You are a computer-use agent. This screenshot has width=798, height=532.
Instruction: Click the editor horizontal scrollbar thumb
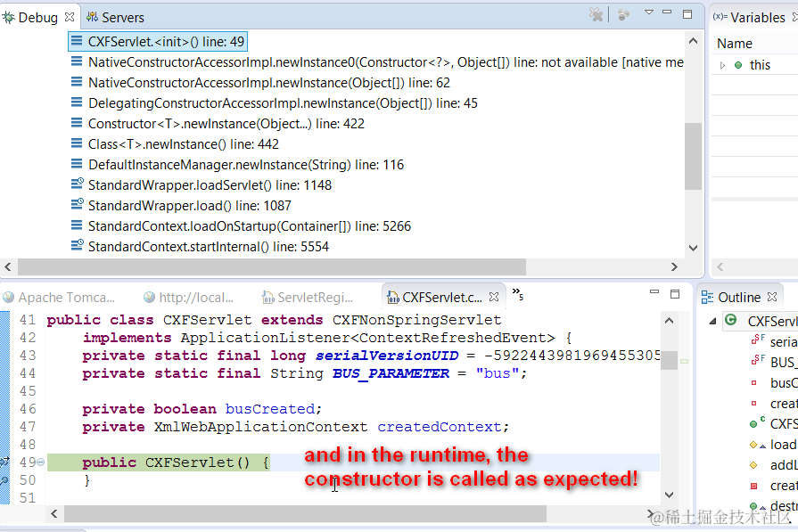pyautogui.click(x=305, y=513)
